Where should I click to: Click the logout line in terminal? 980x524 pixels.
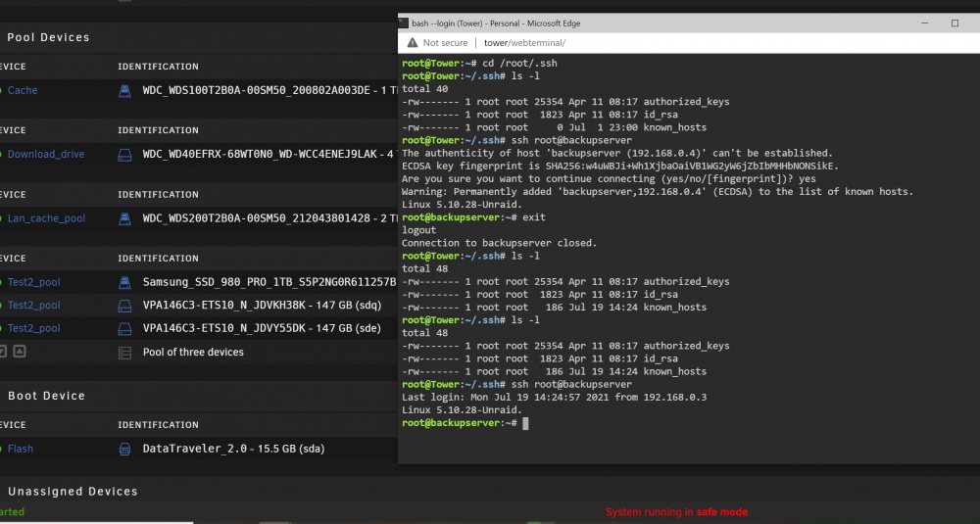click(x=418, y=230)
